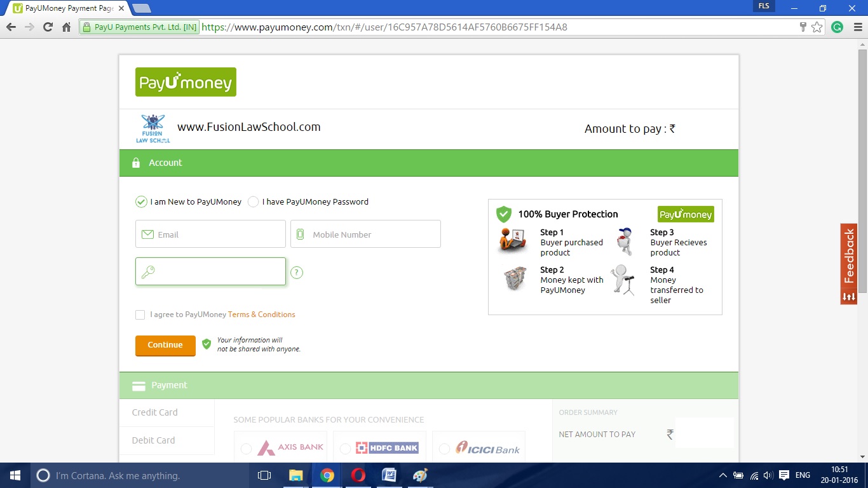Image resolution: width=868 pixels, height=488 pixels.
Task: Go to the Chrome home page
Action: (x=66, y=27)
